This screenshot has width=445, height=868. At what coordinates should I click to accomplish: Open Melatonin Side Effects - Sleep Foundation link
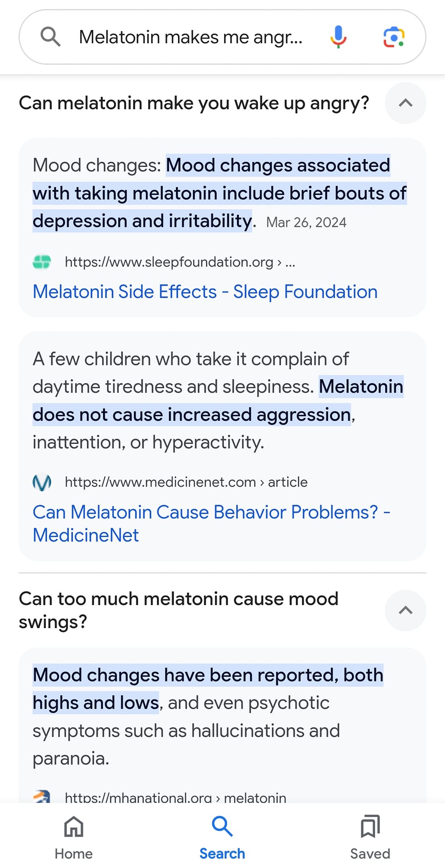point(205,292)
